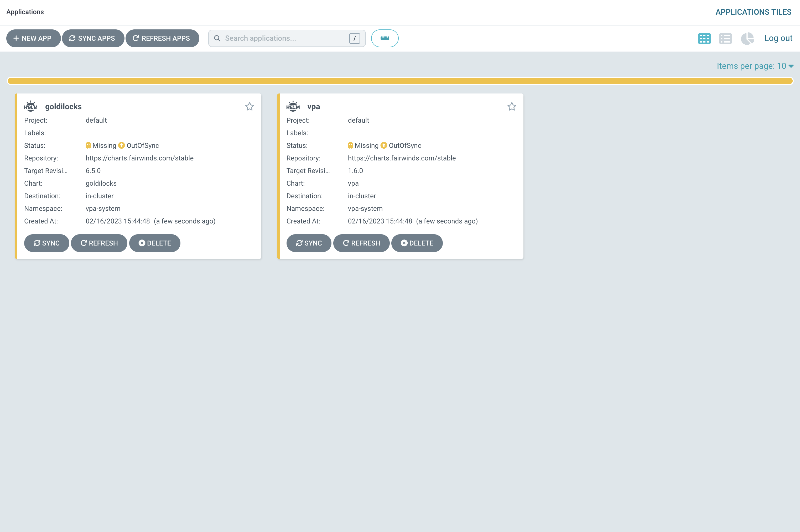Image resolution: width=800 pixels, height=532 pixels.
Task: Open the goldilocks application title
Action: coord(63,107)
